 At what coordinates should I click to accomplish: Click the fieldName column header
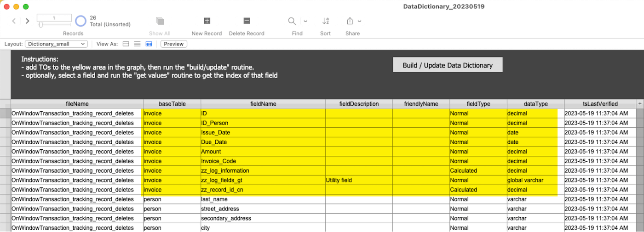(x=263, y=104)
